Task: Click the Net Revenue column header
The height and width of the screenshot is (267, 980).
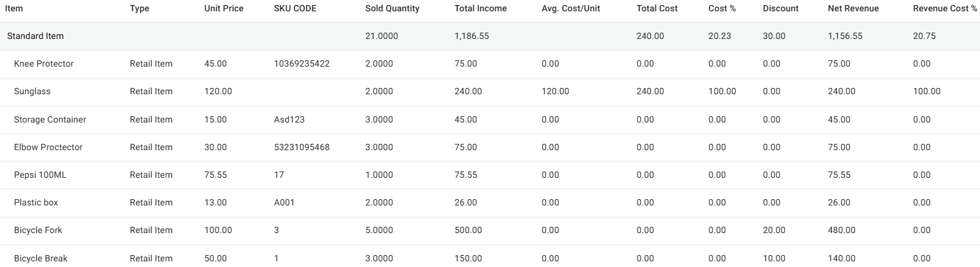Action: (853, 9)
